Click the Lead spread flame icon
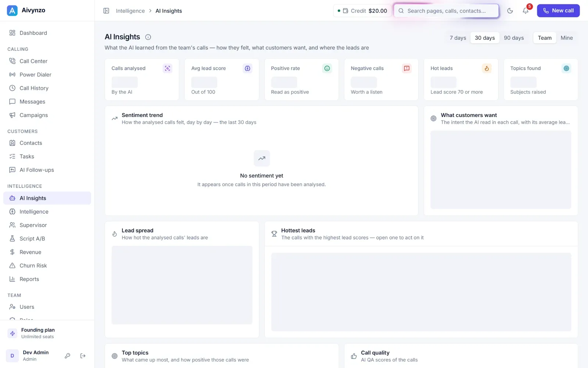The image size is (588, 368). coord(115,234)
